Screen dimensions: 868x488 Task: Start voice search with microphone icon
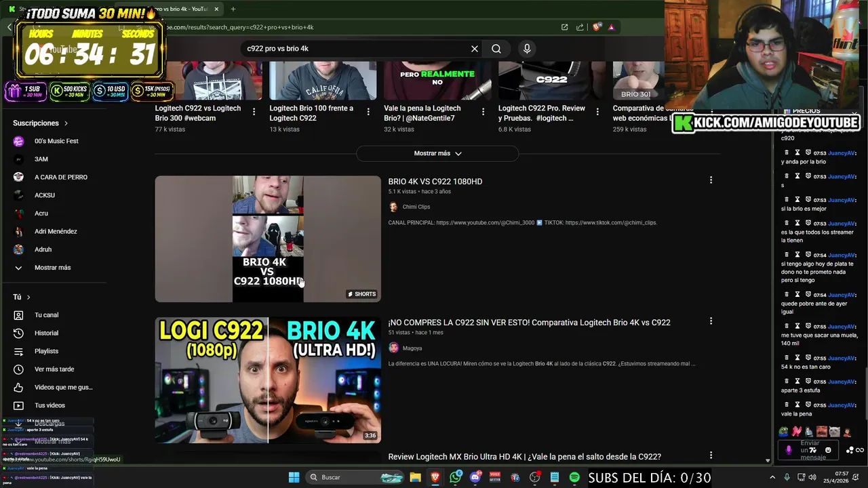[x=527, y=49]
